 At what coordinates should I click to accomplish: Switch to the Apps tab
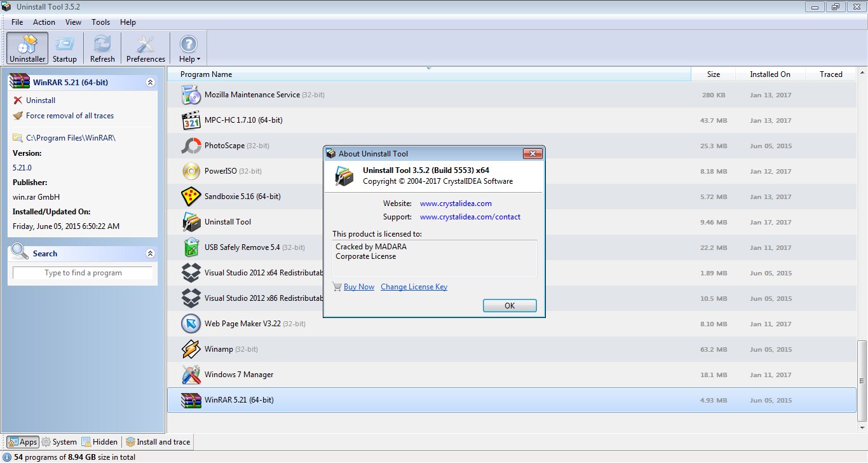pos(22,442)
